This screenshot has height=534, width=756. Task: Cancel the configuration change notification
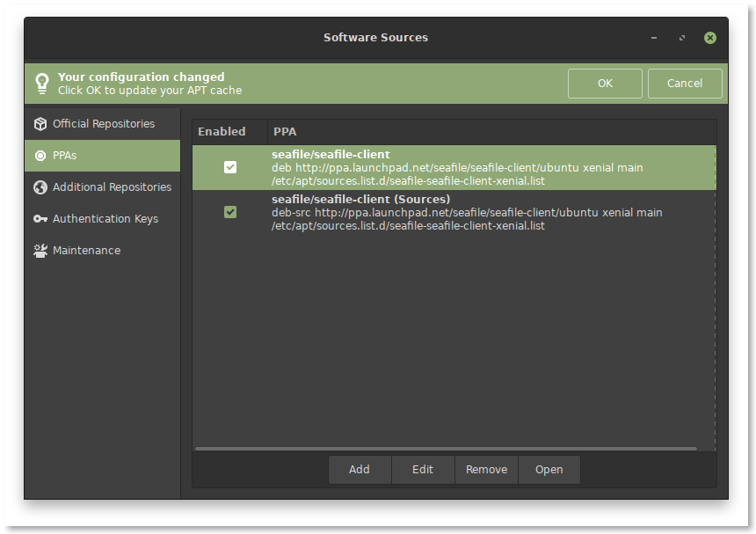click(x=685, y=84)
